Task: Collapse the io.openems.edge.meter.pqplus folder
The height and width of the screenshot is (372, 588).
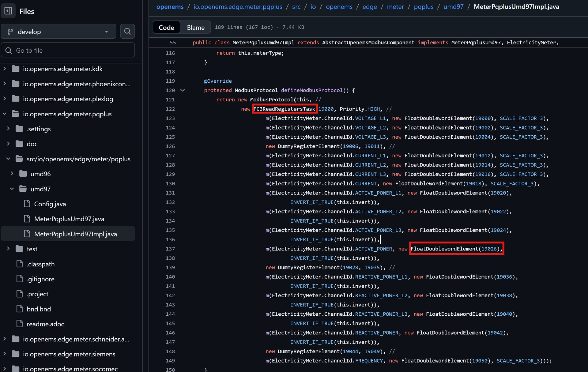Action: click(5, 114)
